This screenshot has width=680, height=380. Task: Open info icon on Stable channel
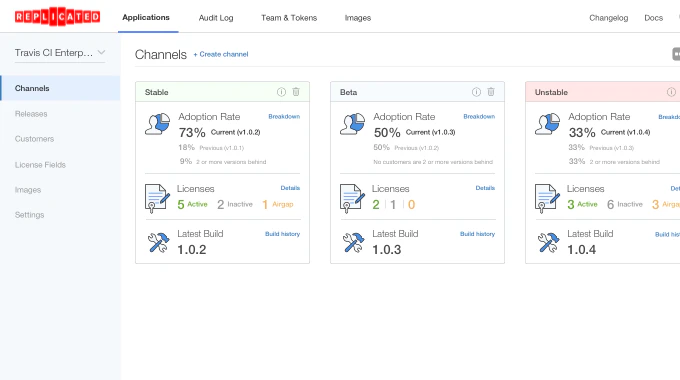[x=281, y=92]
